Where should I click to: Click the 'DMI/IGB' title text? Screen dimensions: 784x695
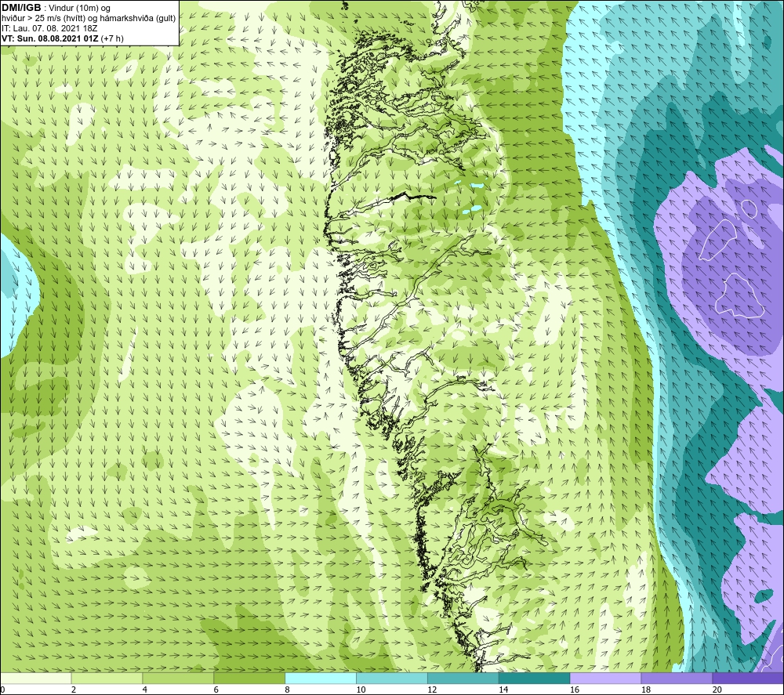[21, 8]
